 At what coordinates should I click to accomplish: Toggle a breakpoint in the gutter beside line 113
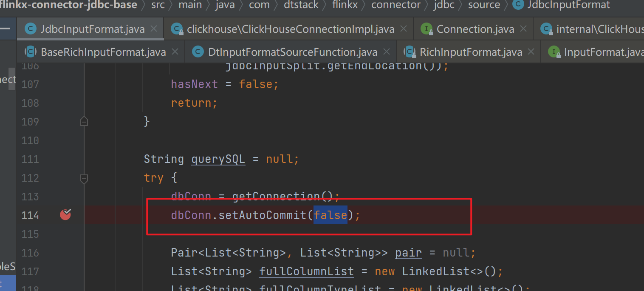tap(65, 196)
